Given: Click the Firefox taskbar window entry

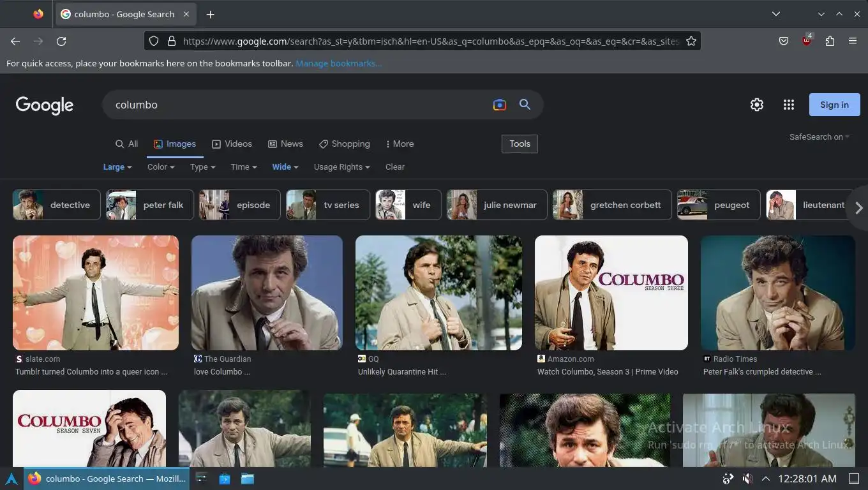Looking at the screenshot, I should (x=107, y=479).
